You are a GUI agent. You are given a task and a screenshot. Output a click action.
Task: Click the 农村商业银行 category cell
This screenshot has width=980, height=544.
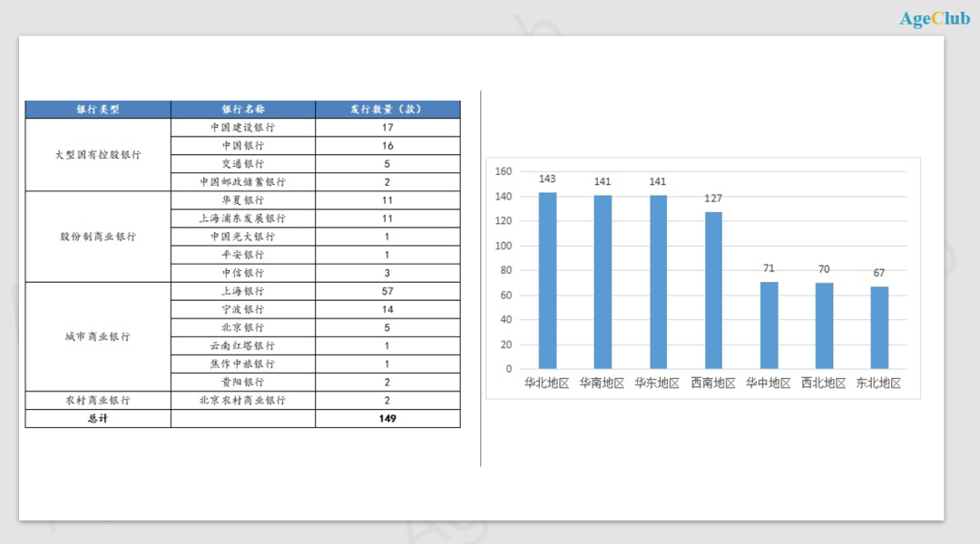[x=98, y=401]
